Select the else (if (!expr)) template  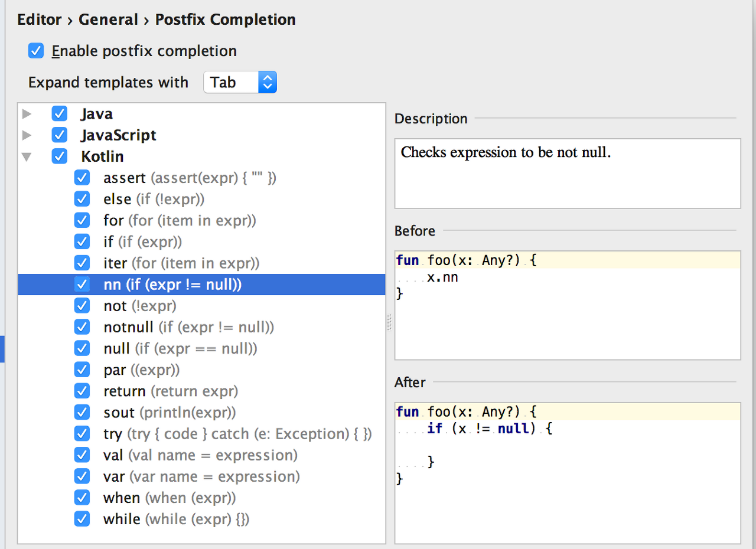(154, 200)
